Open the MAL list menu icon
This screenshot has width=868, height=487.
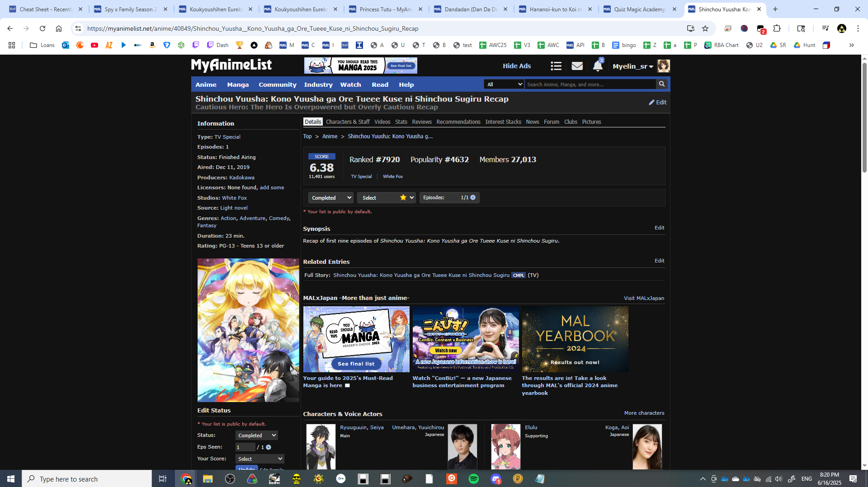click(x=556, y=66)
